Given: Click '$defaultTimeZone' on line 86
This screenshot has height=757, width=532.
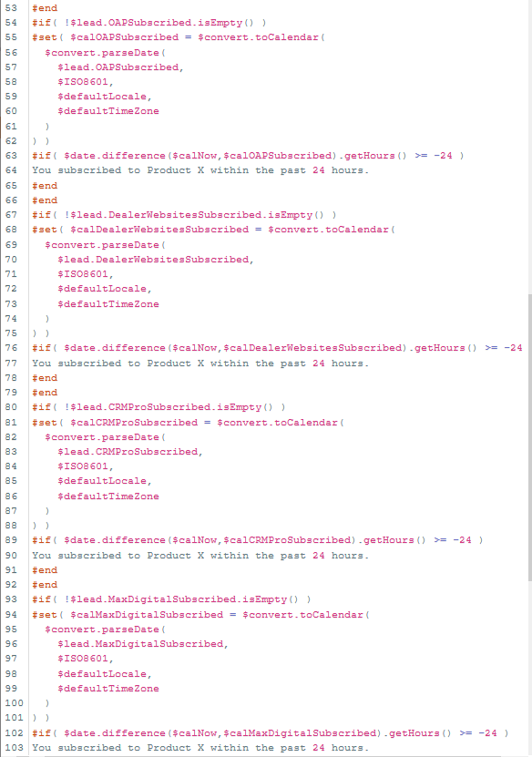Looking at the screenshot, I should point(108,496).
